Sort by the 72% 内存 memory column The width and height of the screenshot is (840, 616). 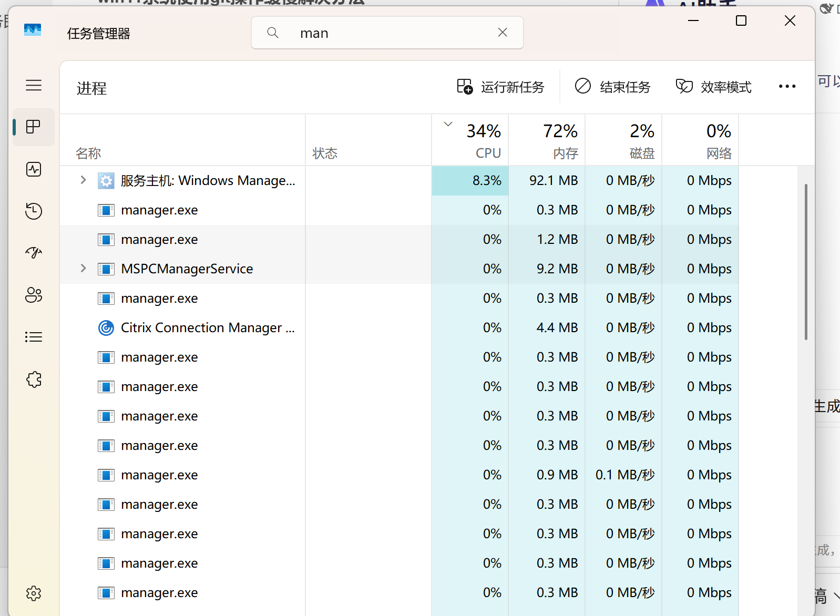click(x=547, y=140)
